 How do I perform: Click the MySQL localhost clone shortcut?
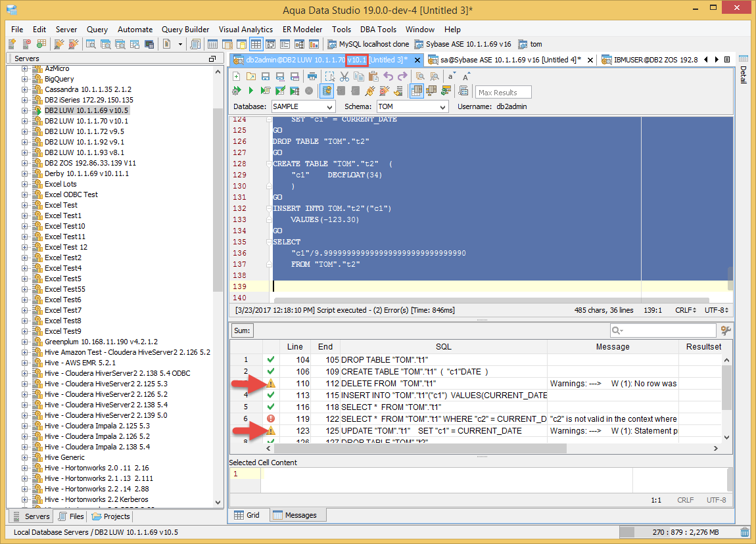368,44
